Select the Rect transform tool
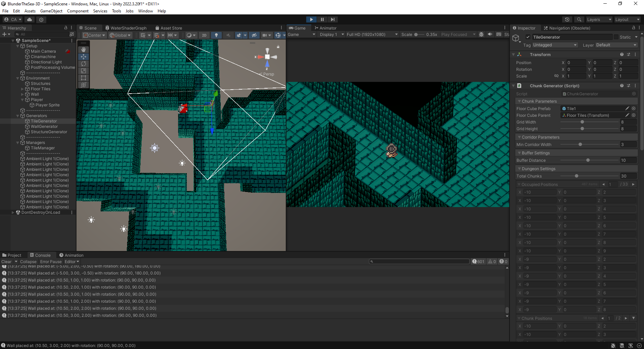This screenshot has width=644, height=349. [84, 78]
